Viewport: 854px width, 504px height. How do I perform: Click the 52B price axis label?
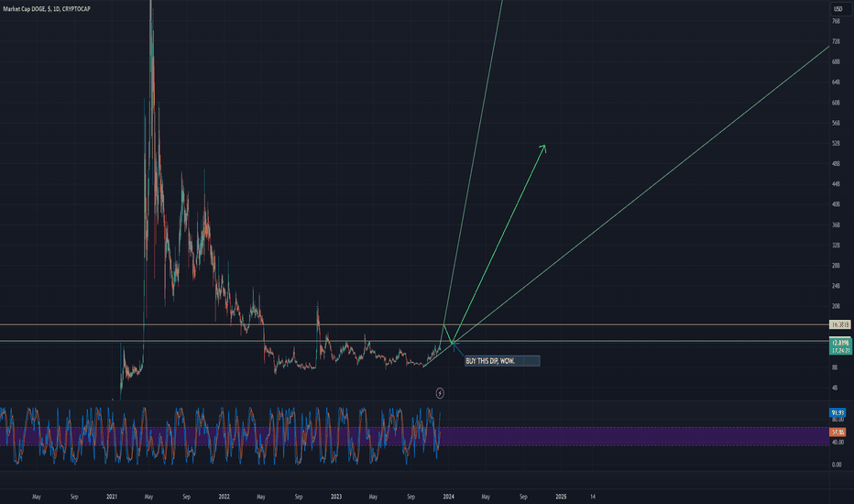pos(836,143)
